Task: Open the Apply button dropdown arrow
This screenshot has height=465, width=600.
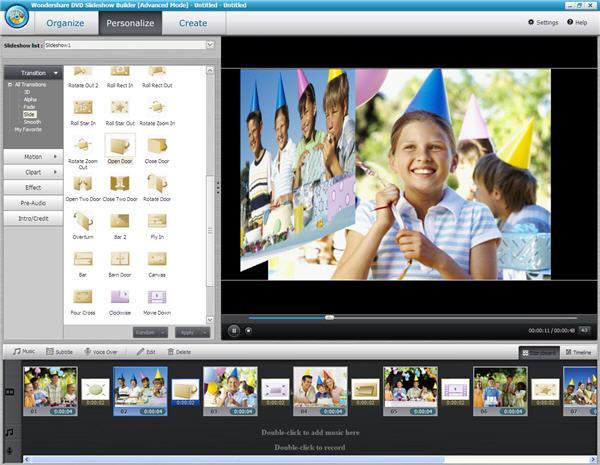Action: pos(205,333)
